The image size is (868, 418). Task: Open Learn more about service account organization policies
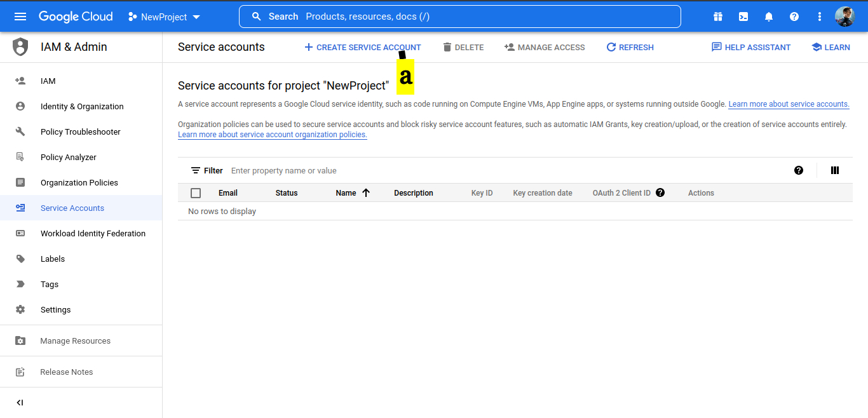pos(273,135)
